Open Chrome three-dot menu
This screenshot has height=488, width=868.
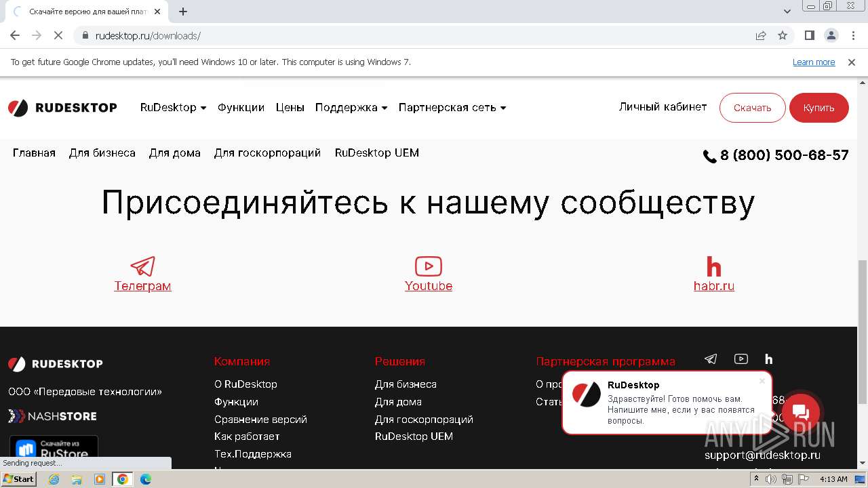tap(852, 35)
